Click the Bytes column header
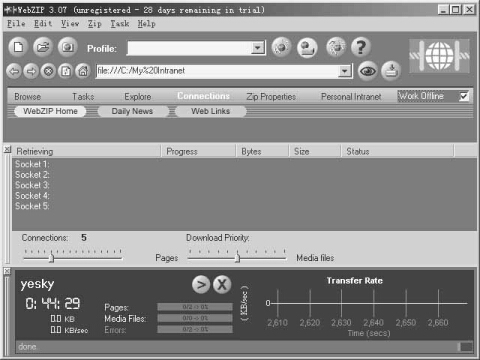Viewport: 480px width, 360px height. pyautogui.click(x=262, y=151)
